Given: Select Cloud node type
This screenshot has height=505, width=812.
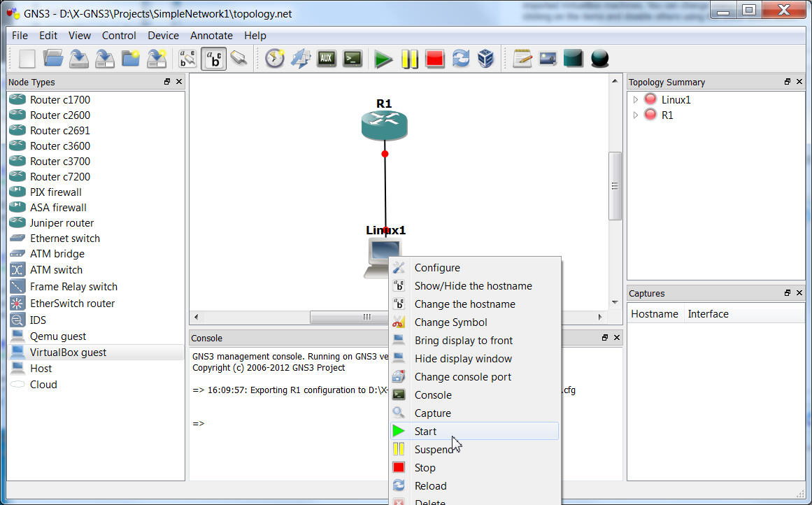Looking at the screenshot, I should click(x=95, y=384).
